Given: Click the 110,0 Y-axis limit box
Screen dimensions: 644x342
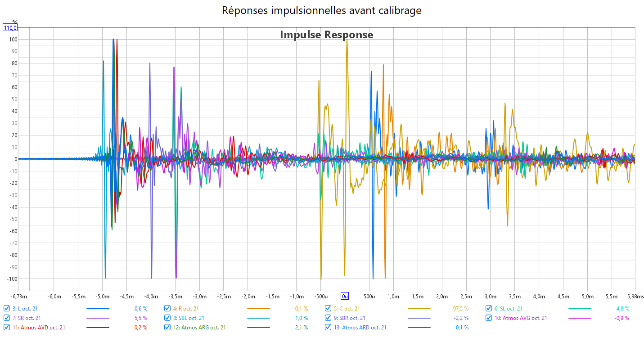Looking at the screenshot, I should coord(10,28).
